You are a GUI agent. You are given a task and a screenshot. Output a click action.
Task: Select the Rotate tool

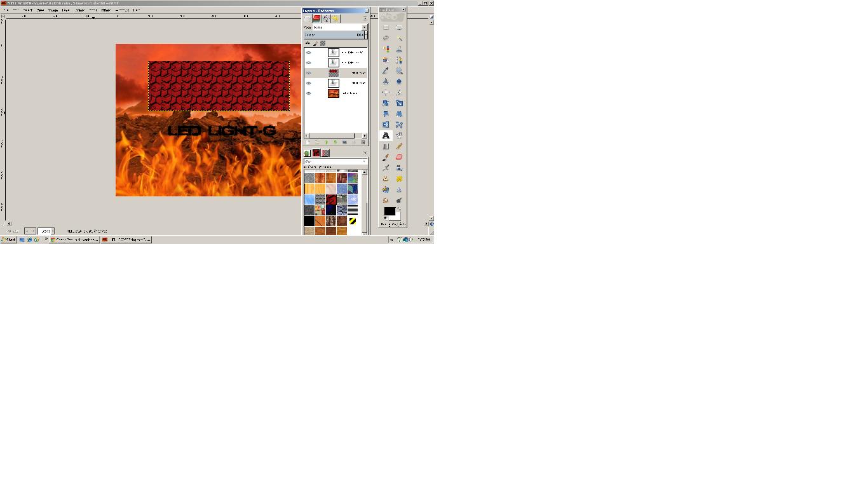point(386,103)
